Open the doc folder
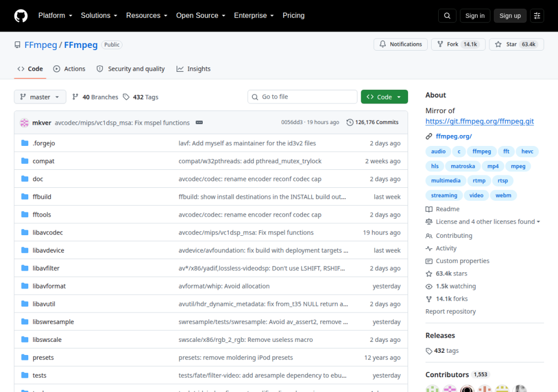558x392 pixels. 38,179
